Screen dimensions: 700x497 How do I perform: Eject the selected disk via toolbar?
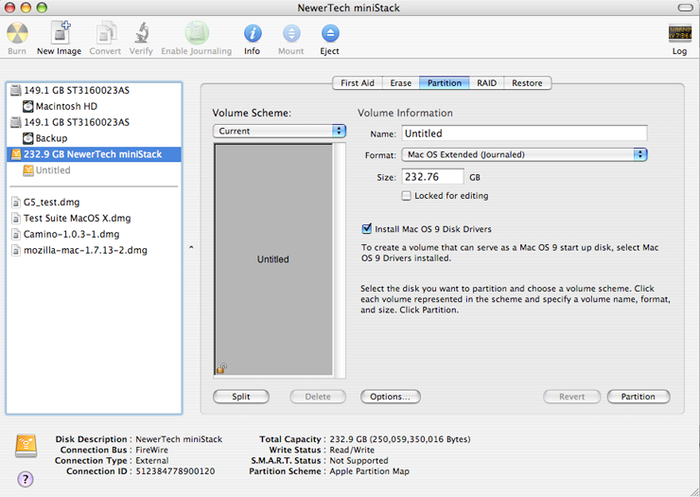(x=330, y=33)
